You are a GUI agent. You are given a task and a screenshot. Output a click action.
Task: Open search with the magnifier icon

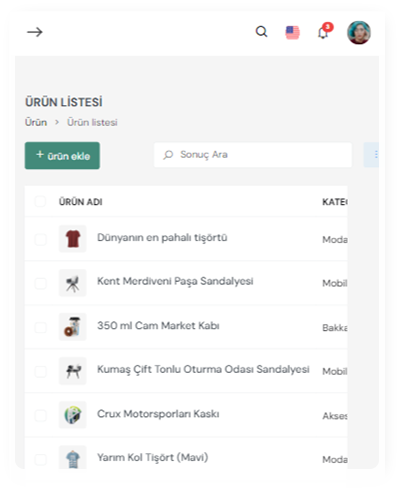(x=261, y=32)
